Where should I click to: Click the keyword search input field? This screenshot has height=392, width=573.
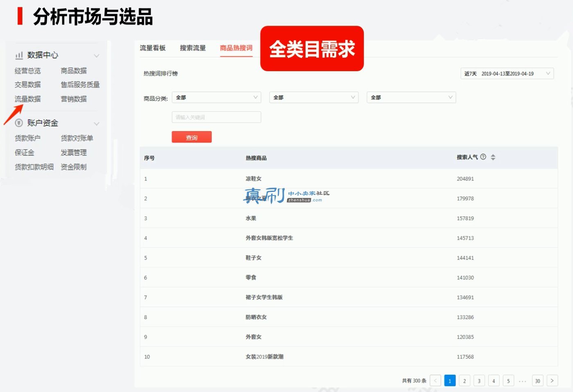click(x=217, y=117)
